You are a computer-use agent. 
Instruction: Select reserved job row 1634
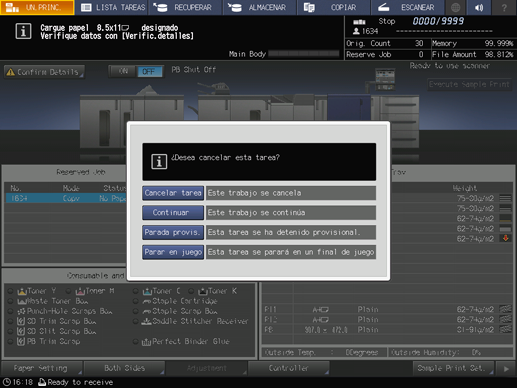[x=66, y=198]
